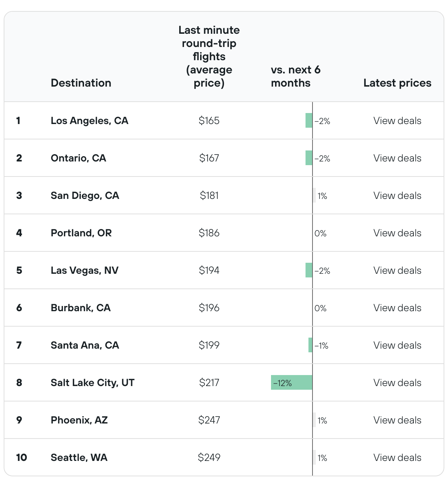
Task: Open View deals for Salt Lake City
Action: pyautogui.click(x=397, y=383)
